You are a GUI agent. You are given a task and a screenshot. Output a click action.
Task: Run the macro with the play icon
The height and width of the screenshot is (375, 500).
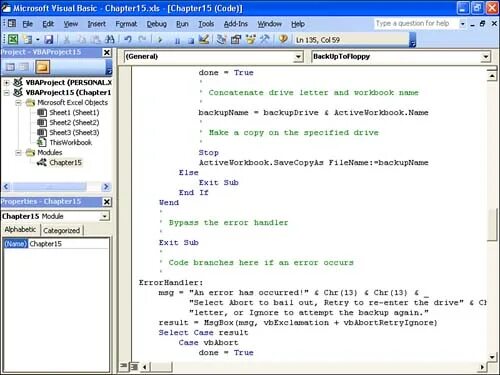tap(160, 40)
